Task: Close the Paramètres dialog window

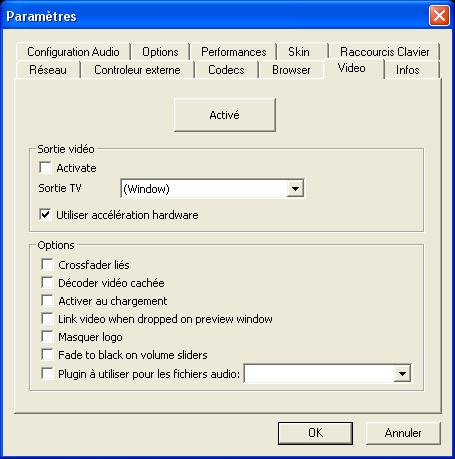Action: [x=439, y=16]
